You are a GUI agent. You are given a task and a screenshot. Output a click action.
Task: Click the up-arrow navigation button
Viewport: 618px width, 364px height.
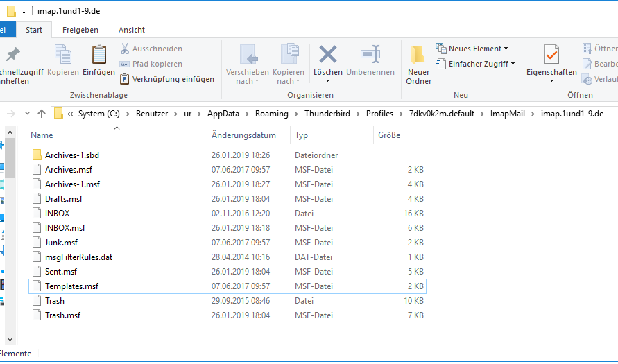click(x=42, y=114)
